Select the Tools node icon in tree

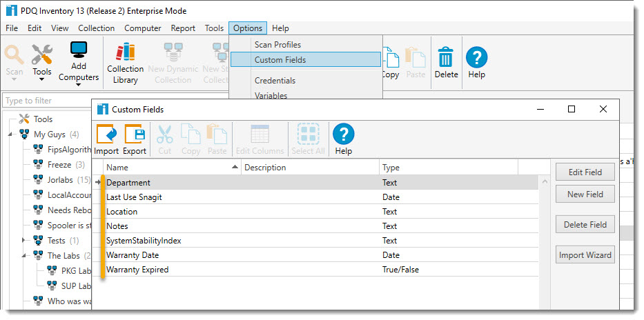tap(24, 119)
